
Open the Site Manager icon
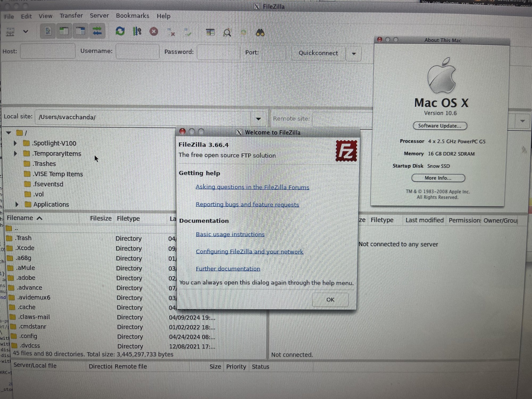coord(10,32)
